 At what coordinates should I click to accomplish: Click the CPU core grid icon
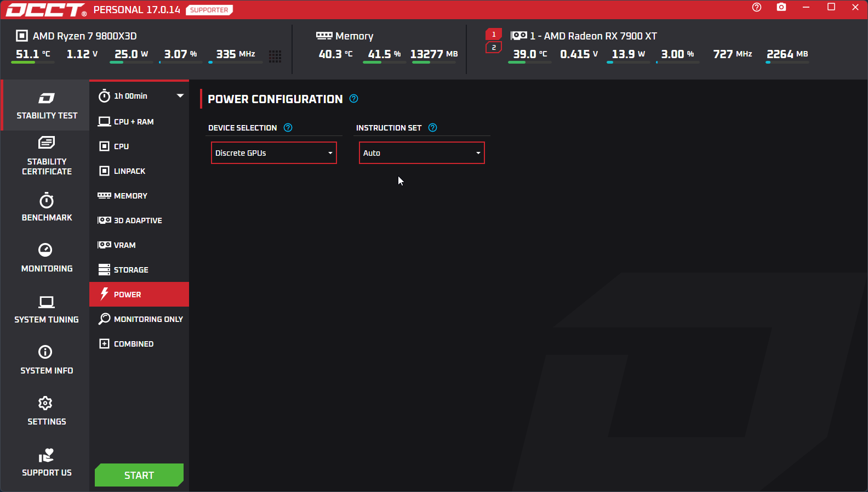275,56
